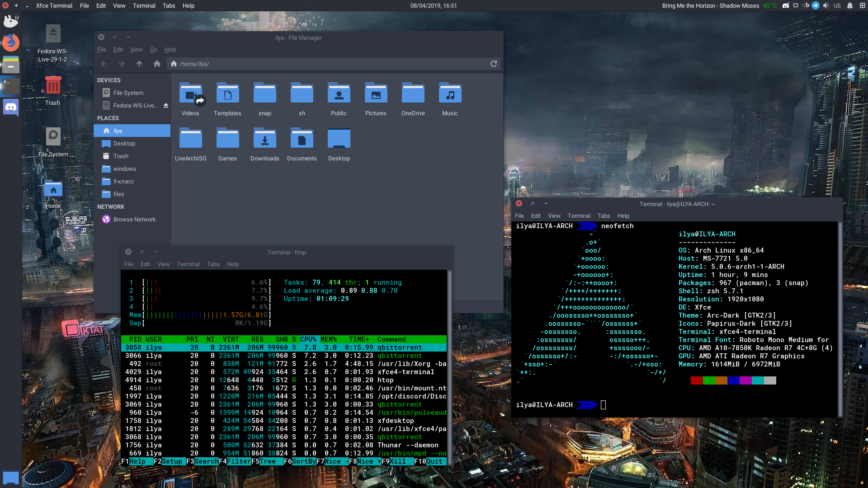Open the notification bell in panel
This screenshot has width=868, height=488.
850,5
